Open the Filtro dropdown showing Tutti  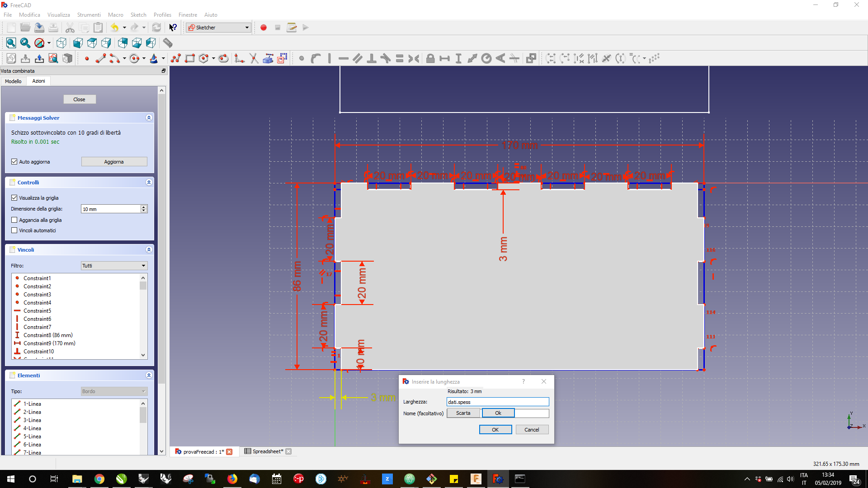[x=113, y=266]
